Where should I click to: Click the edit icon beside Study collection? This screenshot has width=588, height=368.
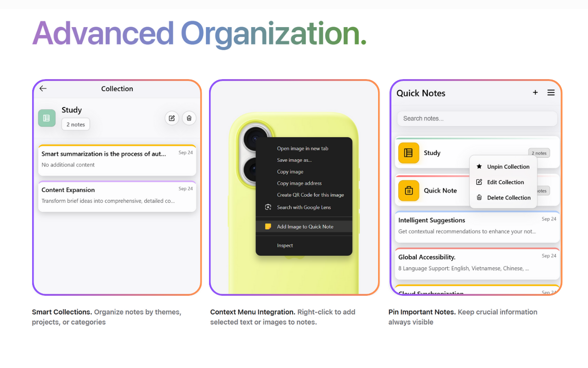click(x=172, y=118)
